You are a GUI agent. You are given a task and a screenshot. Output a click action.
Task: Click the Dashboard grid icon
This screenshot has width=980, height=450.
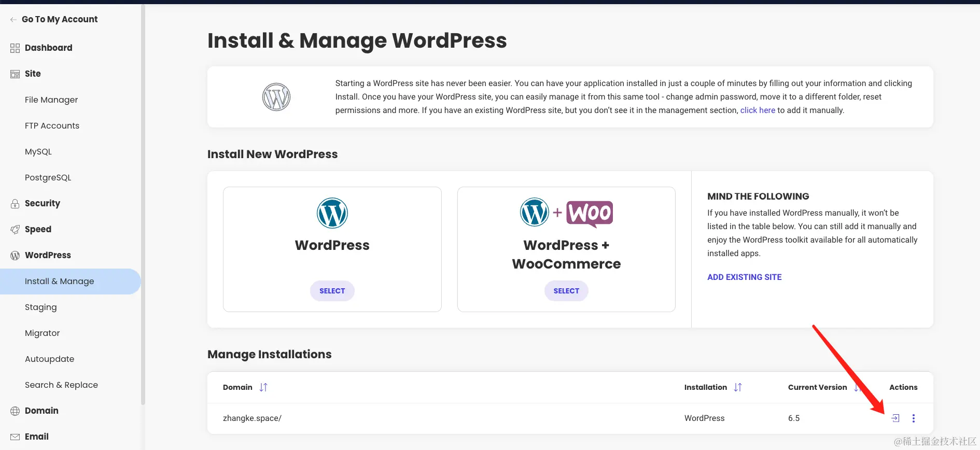[15, 48]
